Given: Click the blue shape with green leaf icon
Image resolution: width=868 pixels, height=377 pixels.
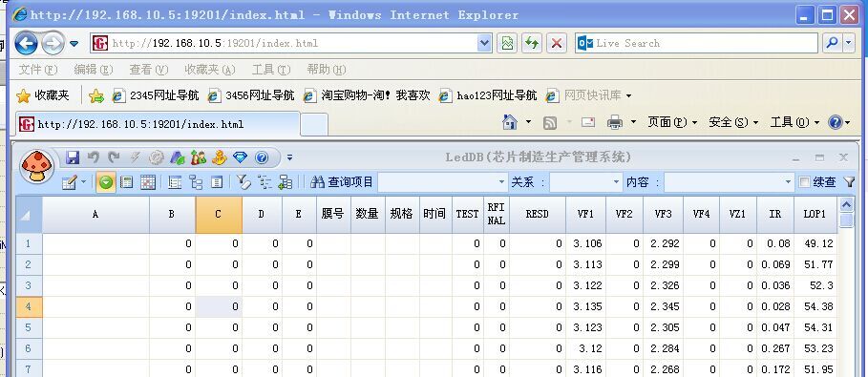Looking at the screenshot, I should [178, 157].
